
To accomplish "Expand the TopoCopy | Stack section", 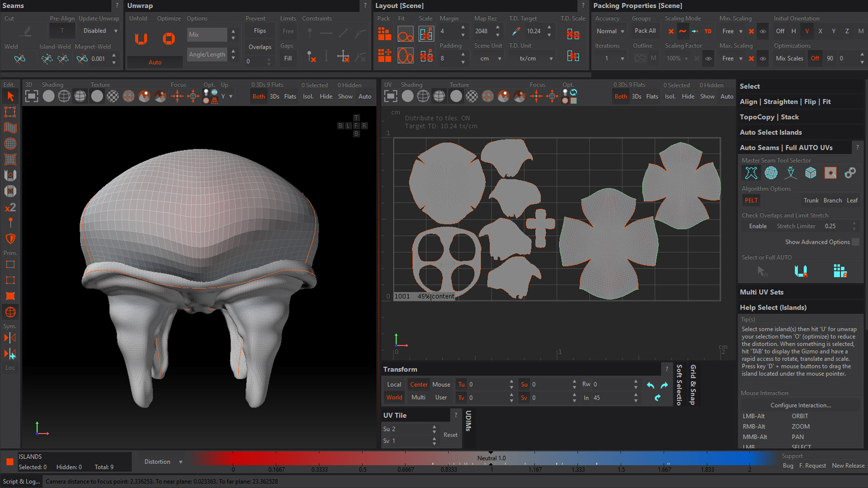I will 769,117.
